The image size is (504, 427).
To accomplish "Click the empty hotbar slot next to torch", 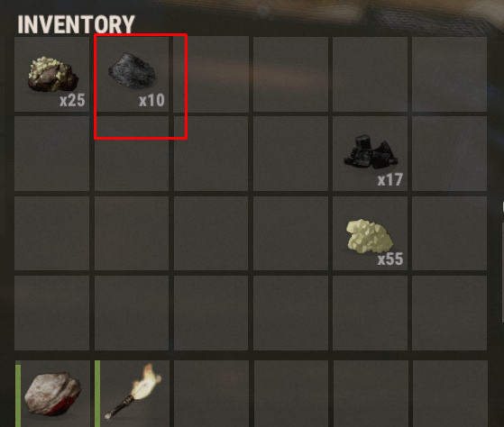I will (x=212, y=394).
